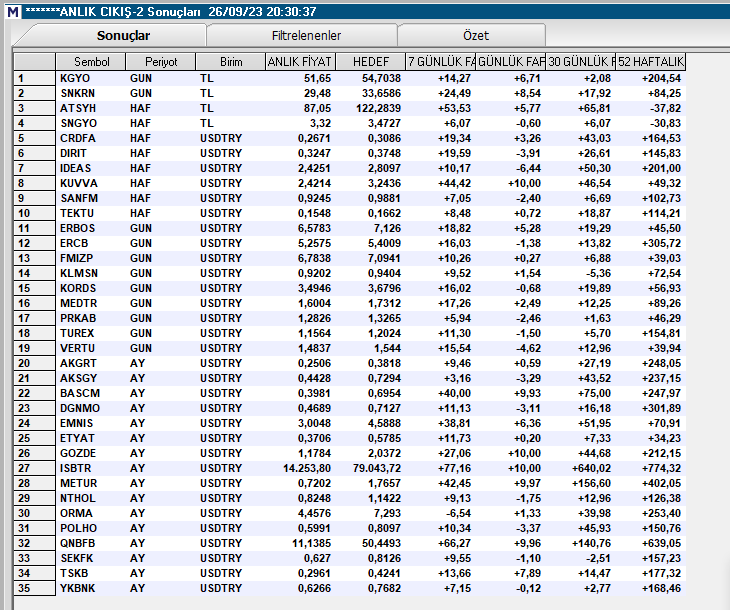730x610 pixels.
Task: Select the VERTU symbol cell
Action: (x=91, y=348)
